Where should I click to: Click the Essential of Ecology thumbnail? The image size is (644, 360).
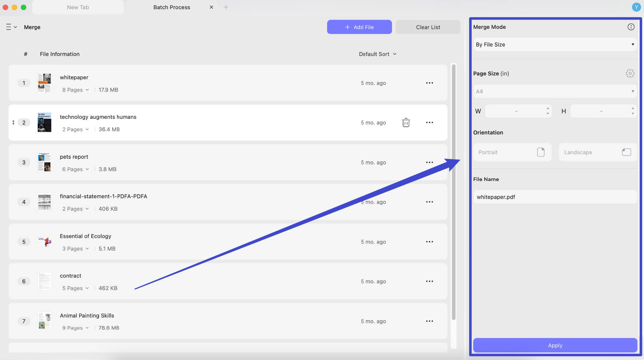(x=44, y=242)
